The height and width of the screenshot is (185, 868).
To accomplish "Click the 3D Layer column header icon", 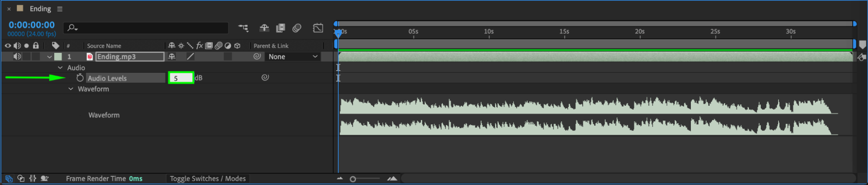I will click(x=237, y=45).
